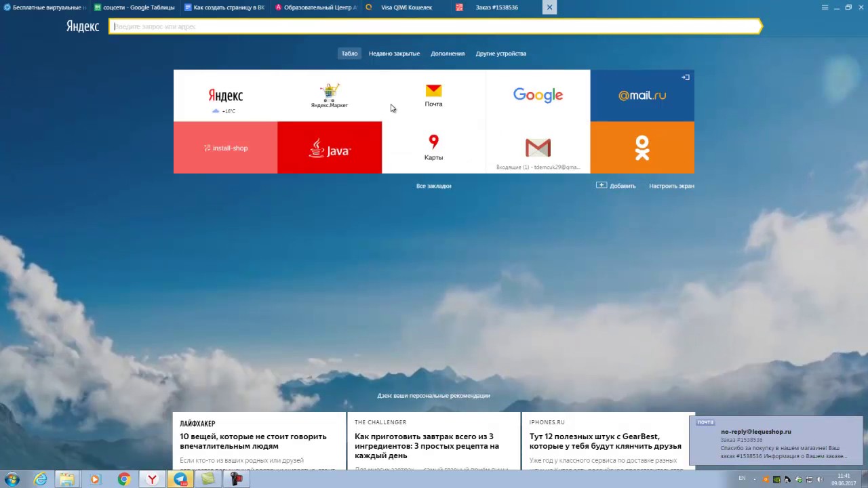Open iphones.ru GearBest gadgets article
This screenshot has width=868, height=488.
click(608, 441)
